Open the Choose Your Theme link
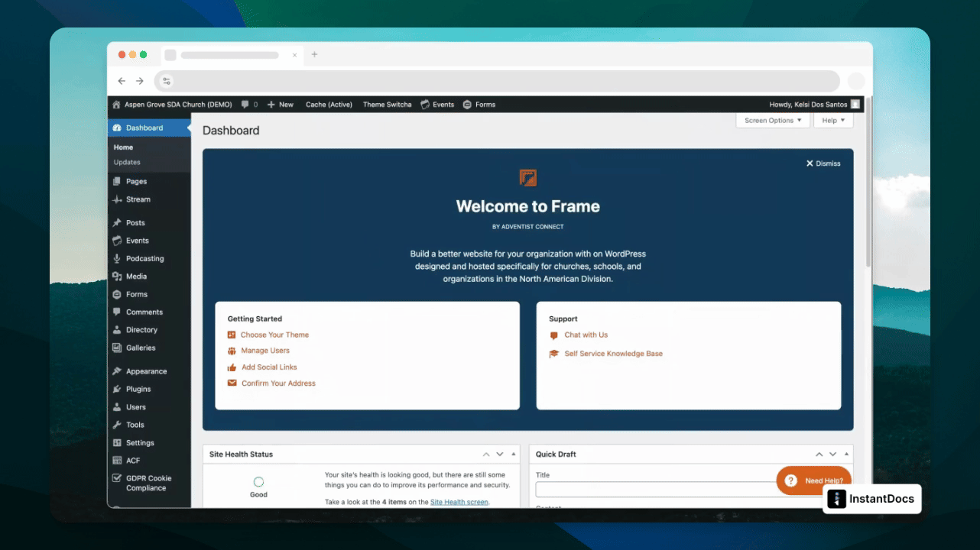980x550 pixels. pos(274,335)
